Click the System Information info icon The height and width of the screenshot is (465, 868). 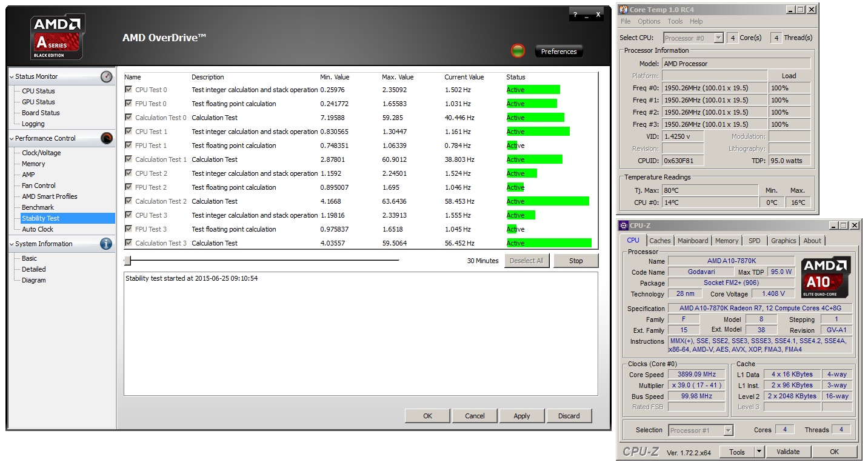click(107, 244)
